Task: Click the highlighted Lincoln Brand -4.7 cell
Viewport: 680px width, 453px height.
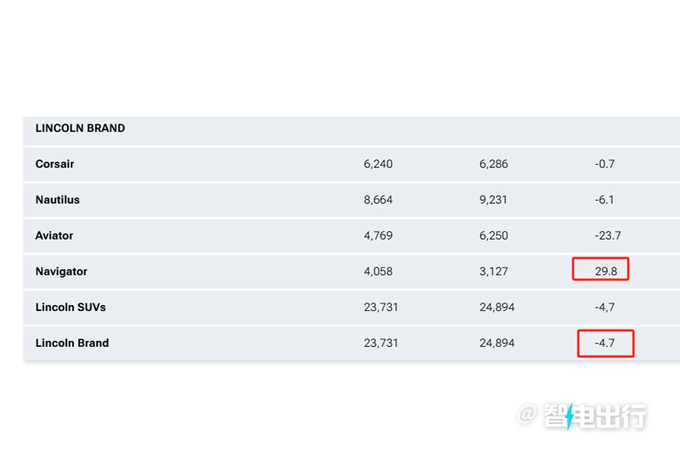Action: click(606, 343)
